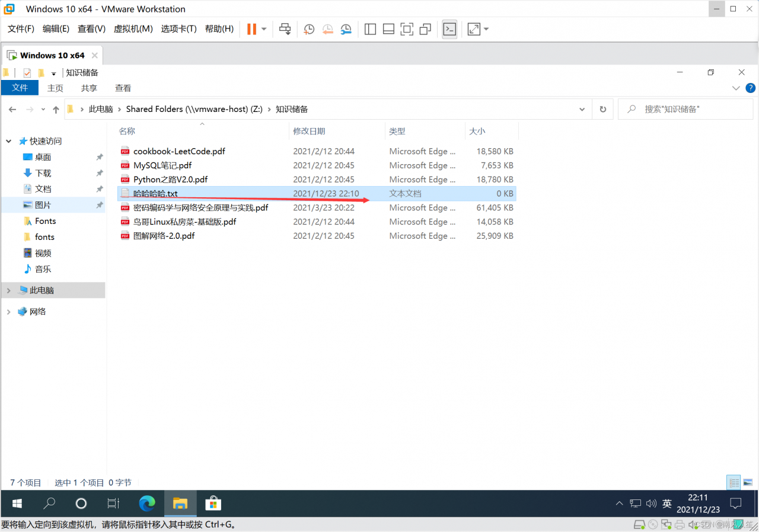759x532 pixels.
Task: Click the properties checkmark icon in title bar
Action: coord(27,73)
